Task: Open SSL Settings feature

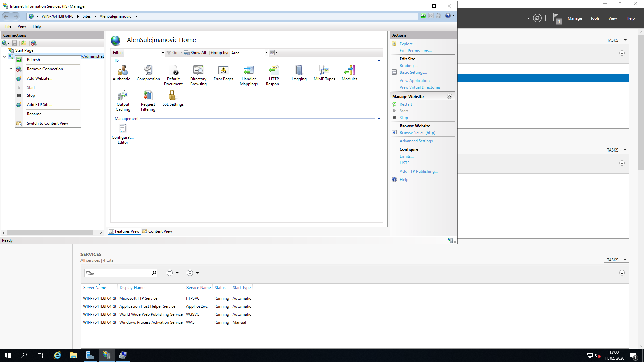Action: (173, 98)
